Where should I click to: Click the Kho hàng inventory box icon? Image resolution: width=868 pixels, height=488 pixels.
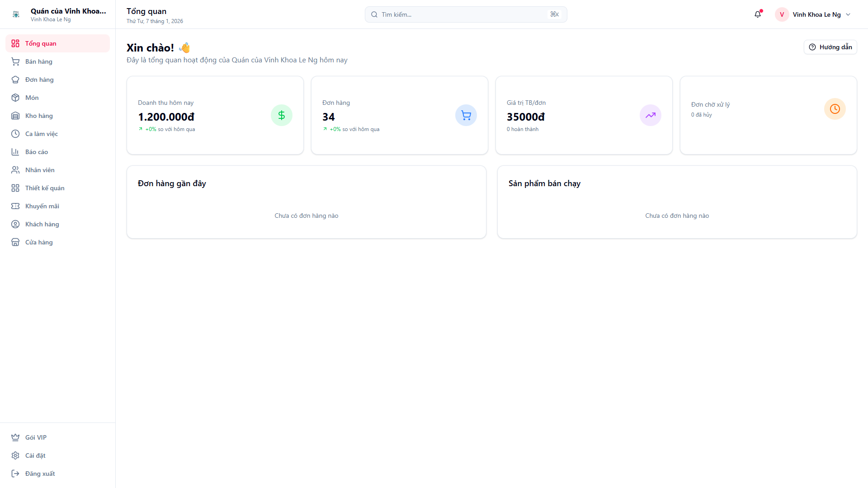16,116
